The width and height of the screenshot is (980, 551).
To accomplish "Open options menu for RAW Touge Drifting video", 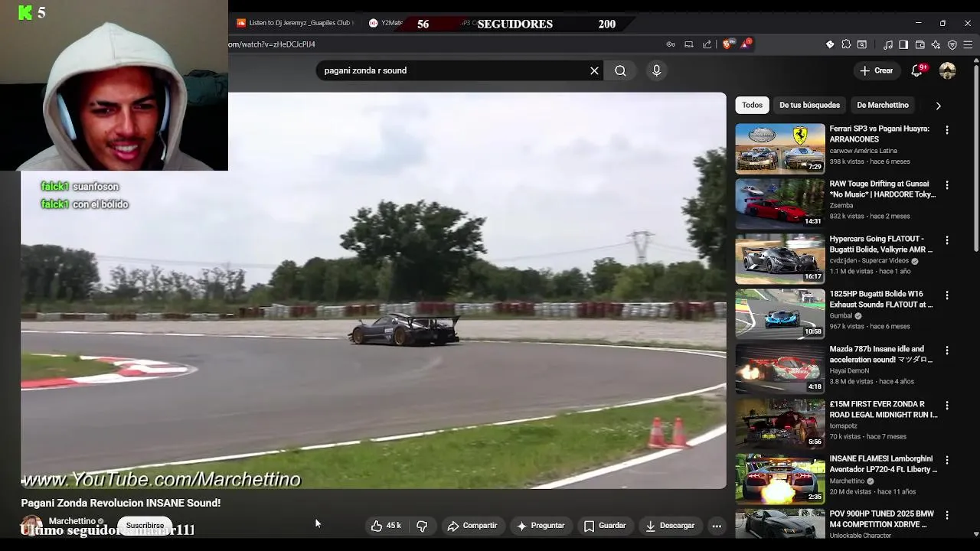I will point(947,185).
